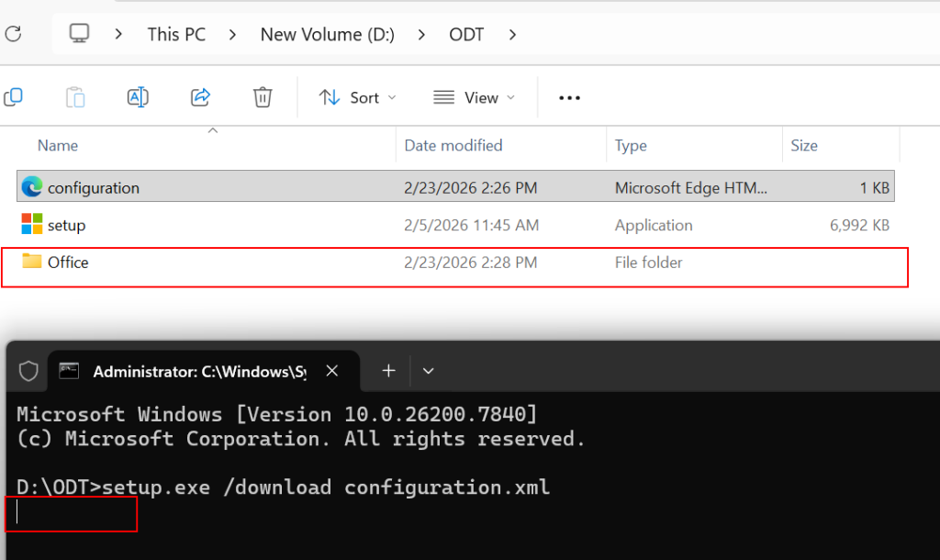Click the Refresh icon in address bar
Screen dimensions: 940x560
pos(12,35)
